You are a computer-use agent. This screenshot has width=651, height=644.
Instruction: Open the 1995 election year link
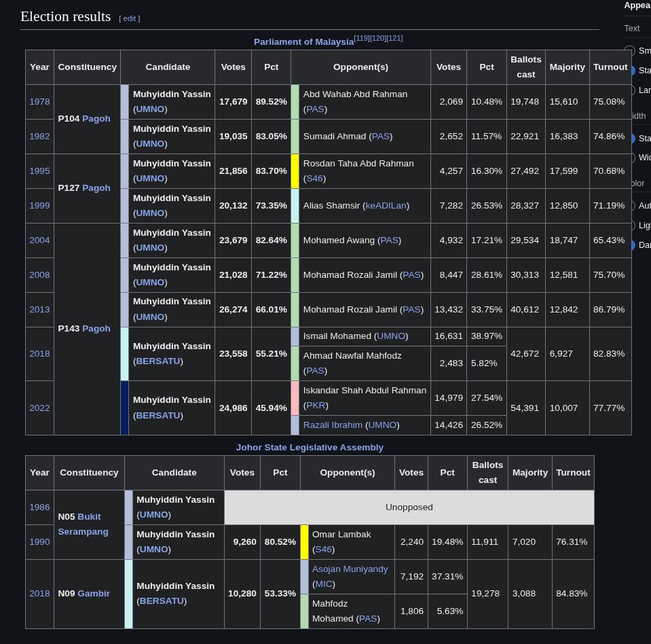point(39,171)
